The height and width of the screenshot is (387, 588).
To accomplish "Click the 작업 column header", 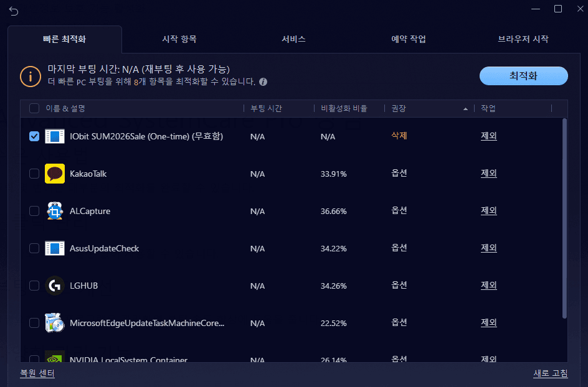I will pos(488,109).
